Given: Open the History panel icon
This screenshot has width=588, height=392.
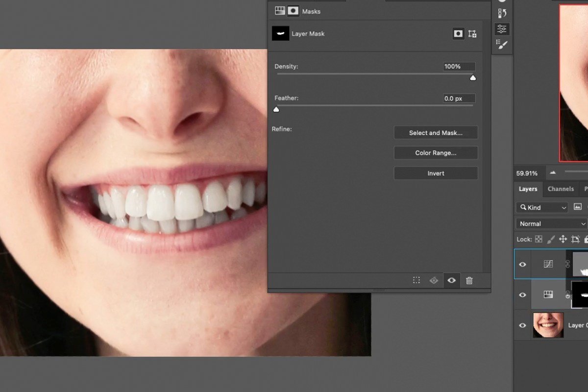Looking at the screenshot, I should [x=502, y=13].
